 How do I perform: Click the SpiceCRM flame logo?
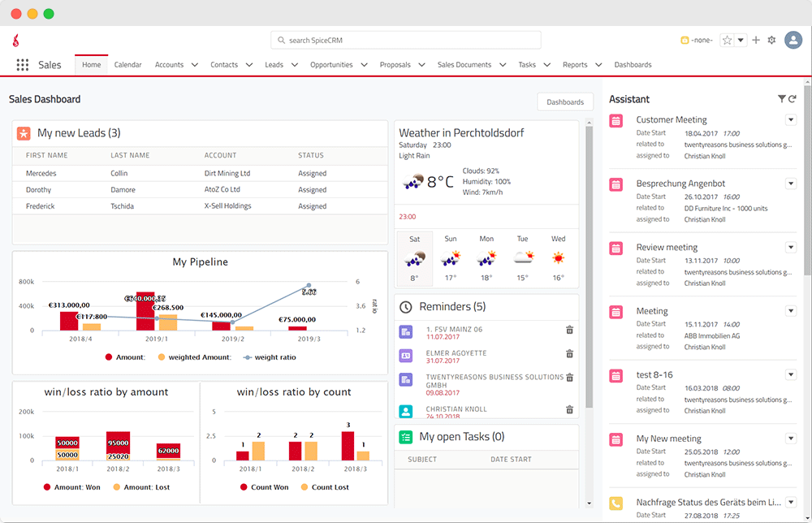pos(16,41)
